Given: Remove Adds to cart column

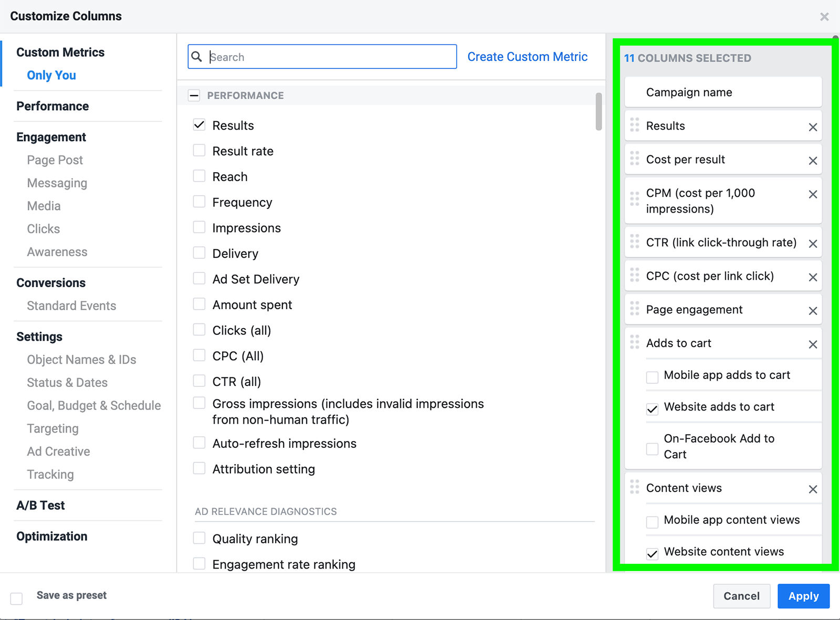Looking at the screenshot, I should click(813, 344).
